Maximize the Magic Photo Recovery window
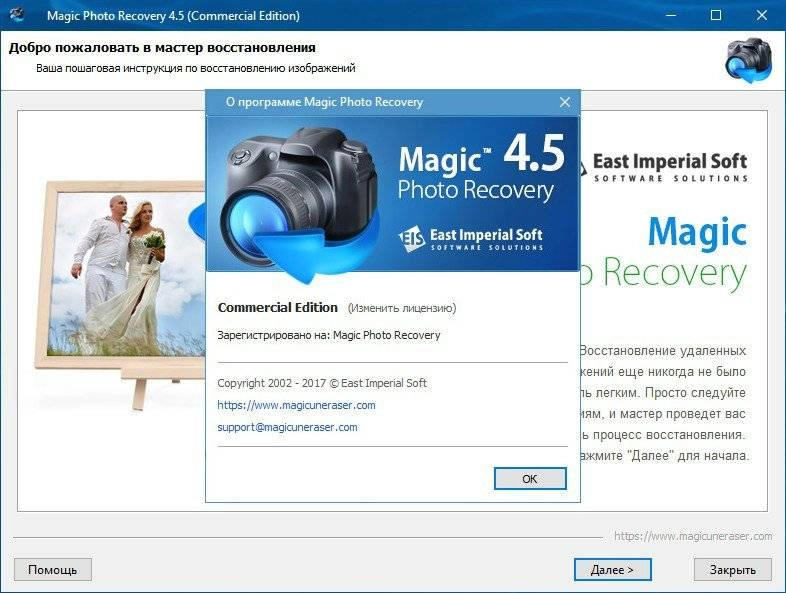 [x=716, y=15]
